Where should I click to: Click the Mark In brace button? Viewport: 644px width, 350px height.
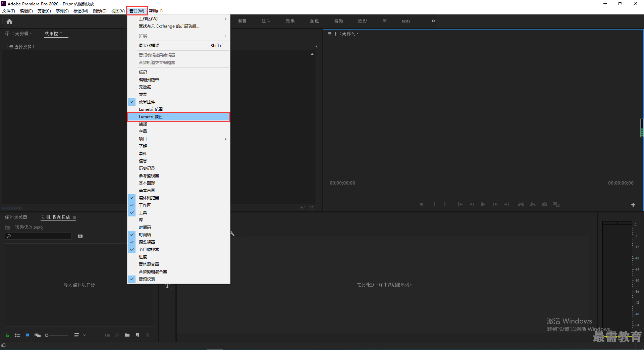434,204
